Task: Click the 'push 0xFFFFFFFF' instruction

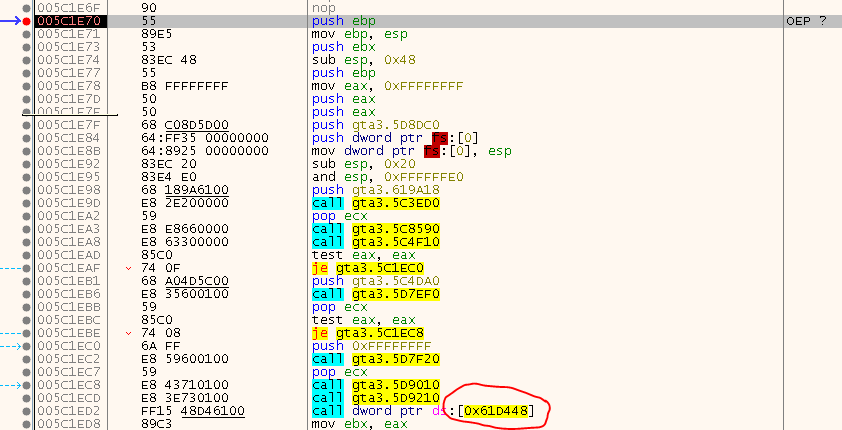Action: [372, 346]
